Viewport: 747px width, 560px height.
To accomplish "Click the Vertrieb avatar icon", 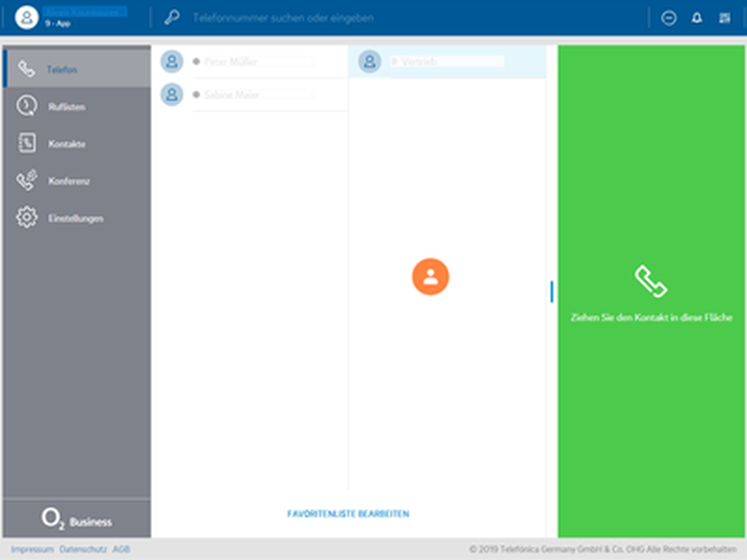I will click(369, 61).
